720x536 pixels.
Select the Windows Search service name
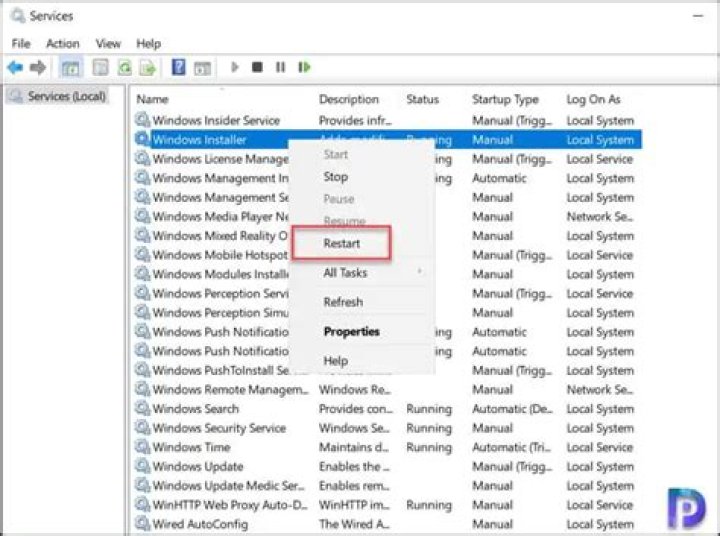(196, 408)
